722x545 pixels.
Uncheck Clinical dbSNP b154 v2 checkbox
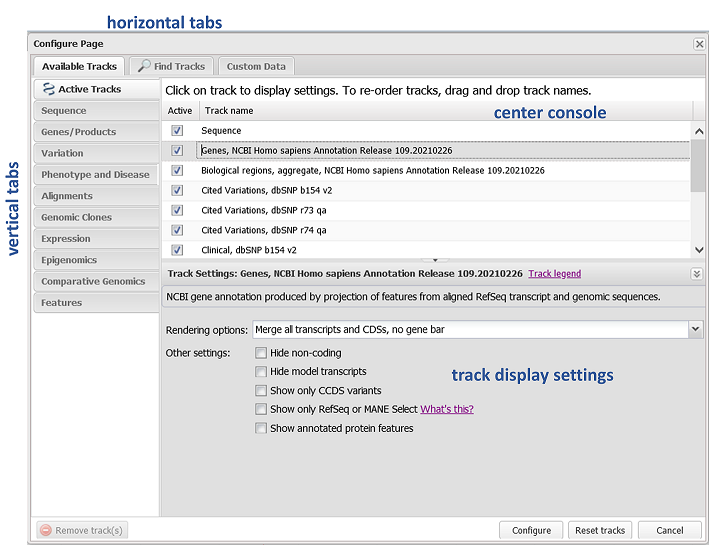[x=177, y=250]
